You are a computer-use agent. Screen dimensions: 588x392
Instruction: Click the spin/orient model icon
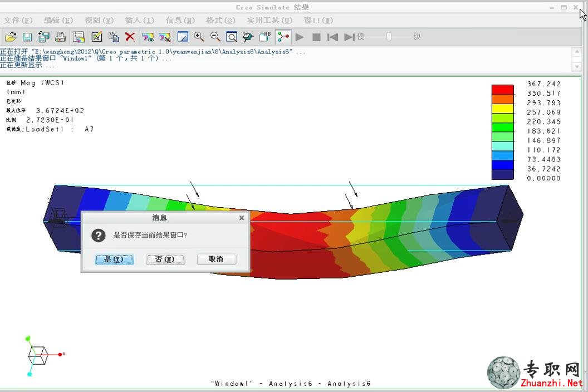[x=248, y=37]
